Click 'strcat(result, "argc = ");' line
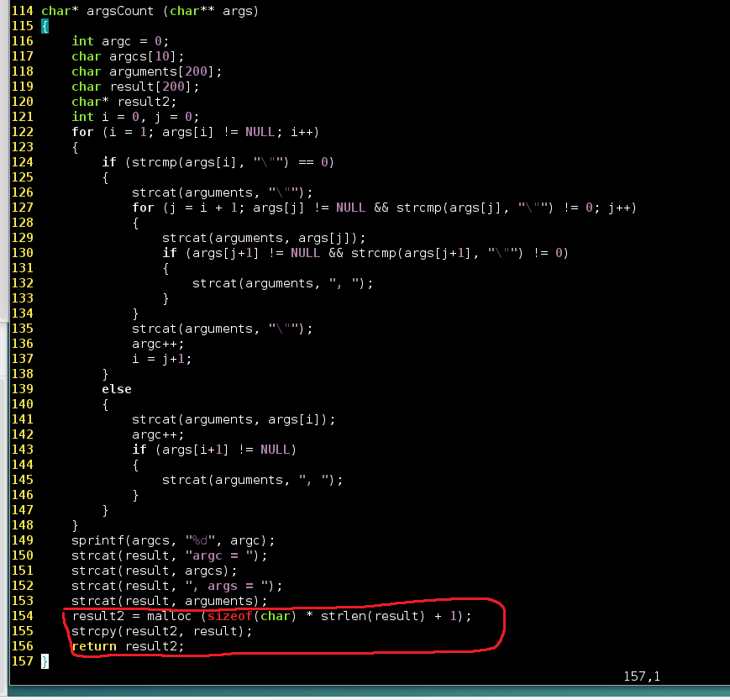The image size is (730, 700). 170,555
